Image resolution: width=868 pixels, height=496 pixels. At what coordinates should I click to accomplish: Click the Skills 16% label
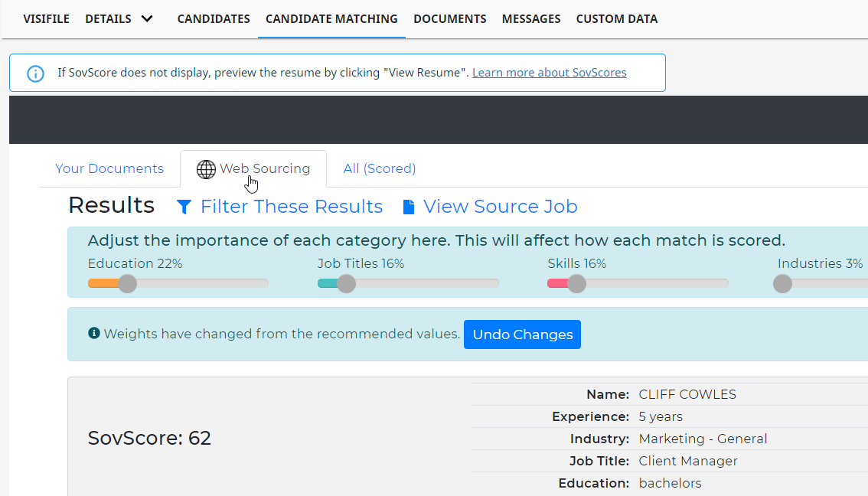[577, 263]
